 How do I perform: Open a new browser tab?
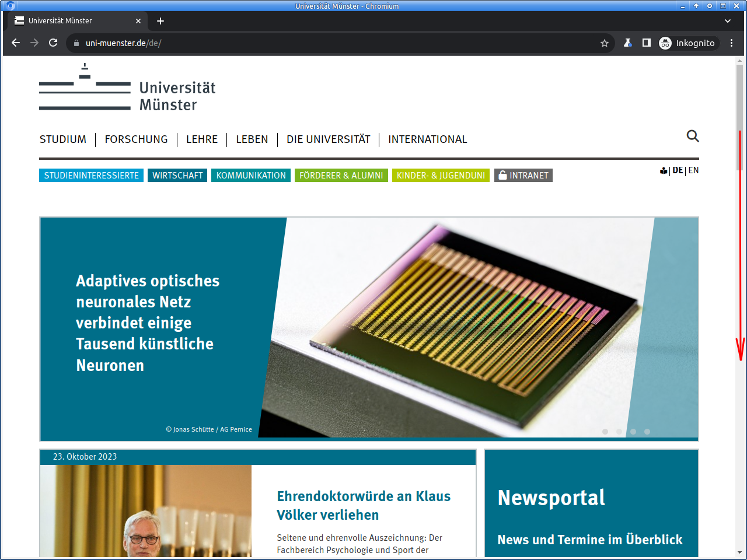pos(160,21)
